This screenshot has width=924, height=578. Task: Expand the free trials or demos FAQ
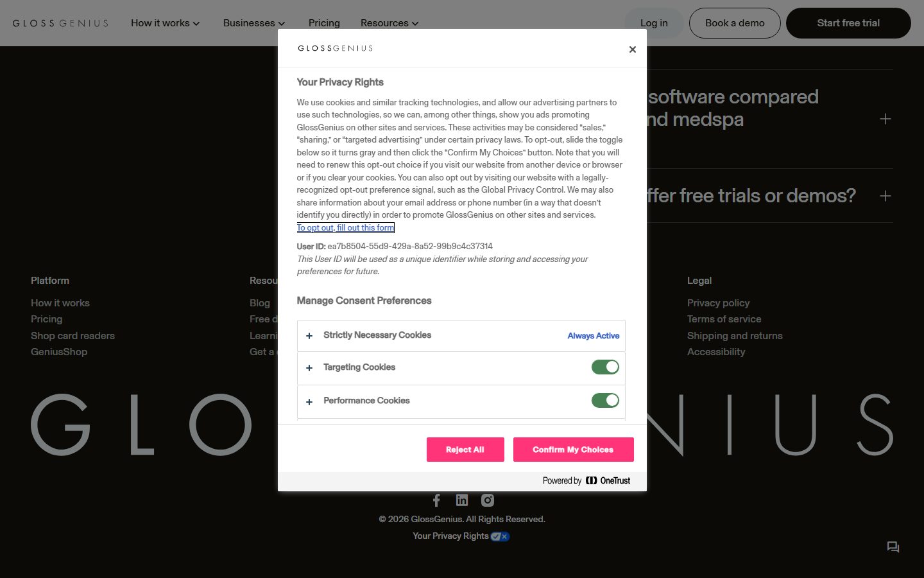[886, 196]
